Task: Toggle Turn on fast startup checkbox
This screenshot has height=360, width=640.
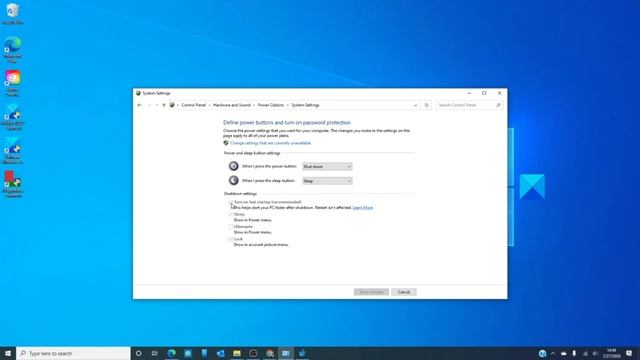Action: coord(231,202)
